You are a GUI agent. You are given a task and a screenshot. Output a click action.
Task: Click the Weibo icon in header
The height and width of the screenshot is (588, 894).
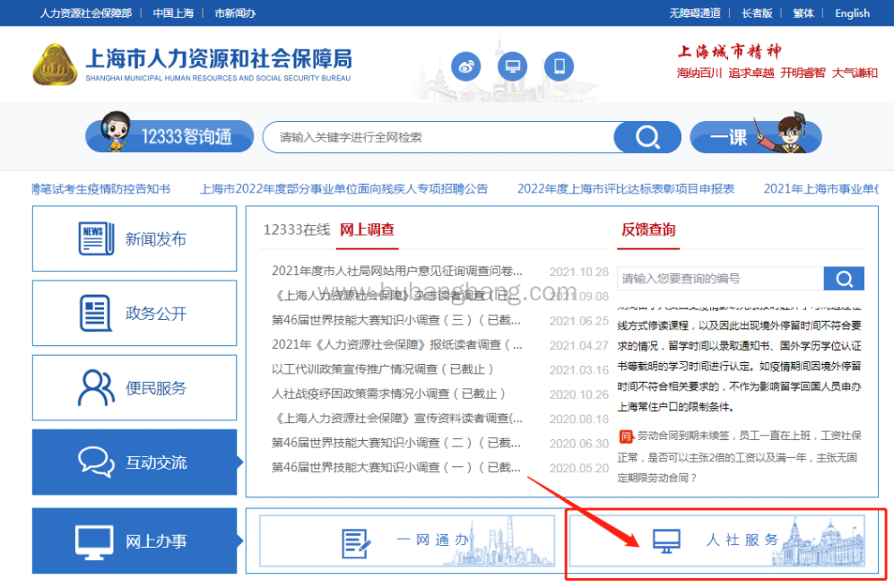[465, 65]
